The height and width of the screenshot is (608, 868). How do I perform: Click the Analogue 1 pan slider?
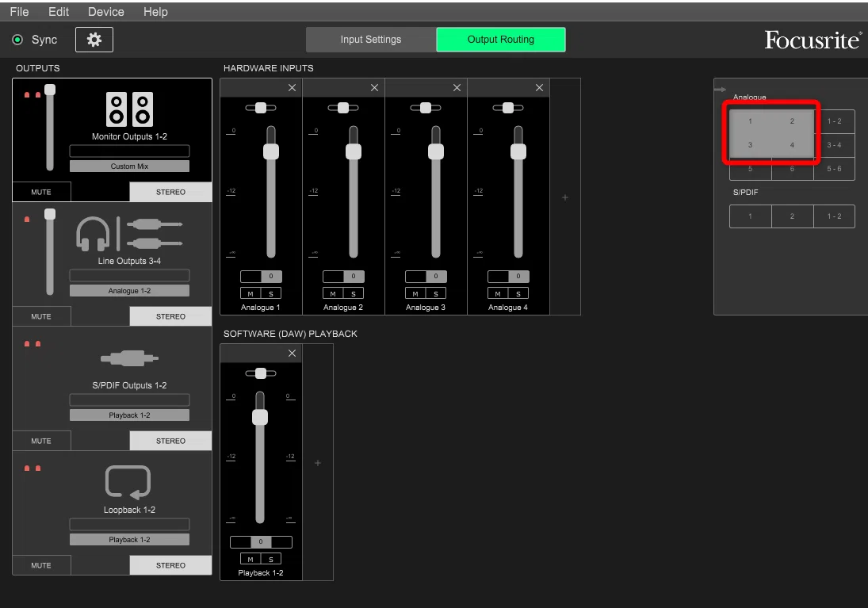pyautogui.click(x=261, y=108)
